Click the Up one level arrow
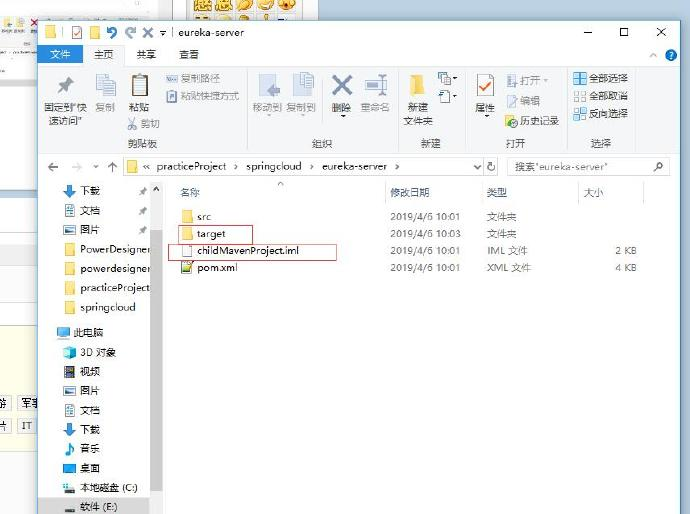690x514 pixels. pyautogui.click(x=113, y=167)
